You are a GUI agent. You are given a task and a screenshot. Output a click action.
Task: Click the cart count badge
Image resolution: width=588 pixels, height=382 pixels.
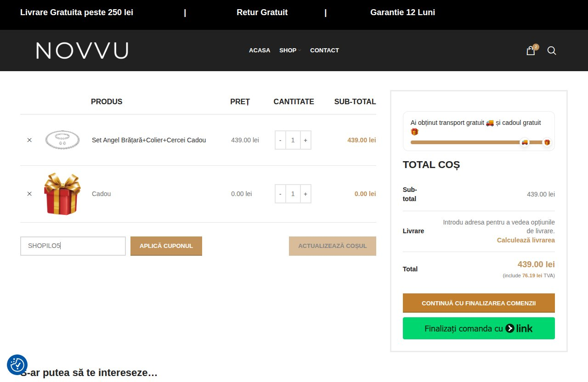(536, 47)
